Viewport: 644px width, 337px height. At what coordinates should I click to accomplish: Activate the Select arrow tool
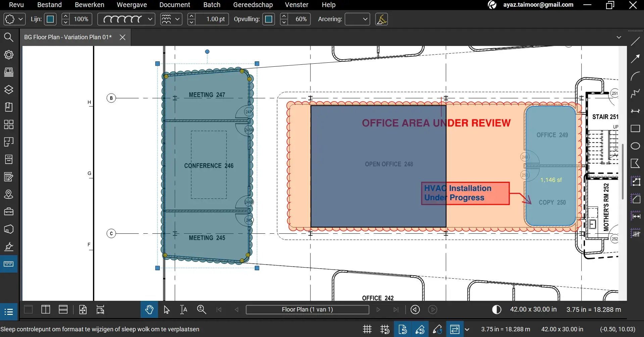(166, 310)
